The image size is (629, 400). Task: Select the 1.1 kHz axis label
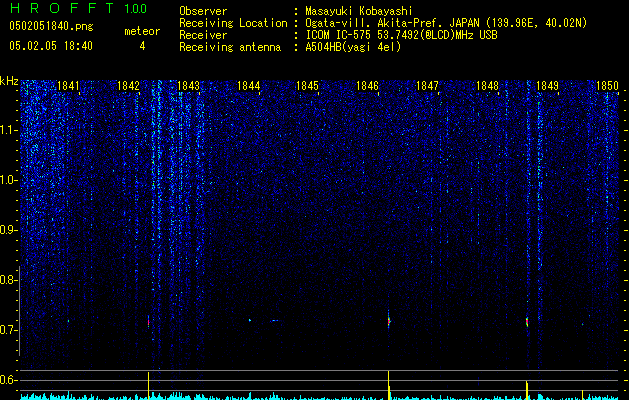(8, 130)
